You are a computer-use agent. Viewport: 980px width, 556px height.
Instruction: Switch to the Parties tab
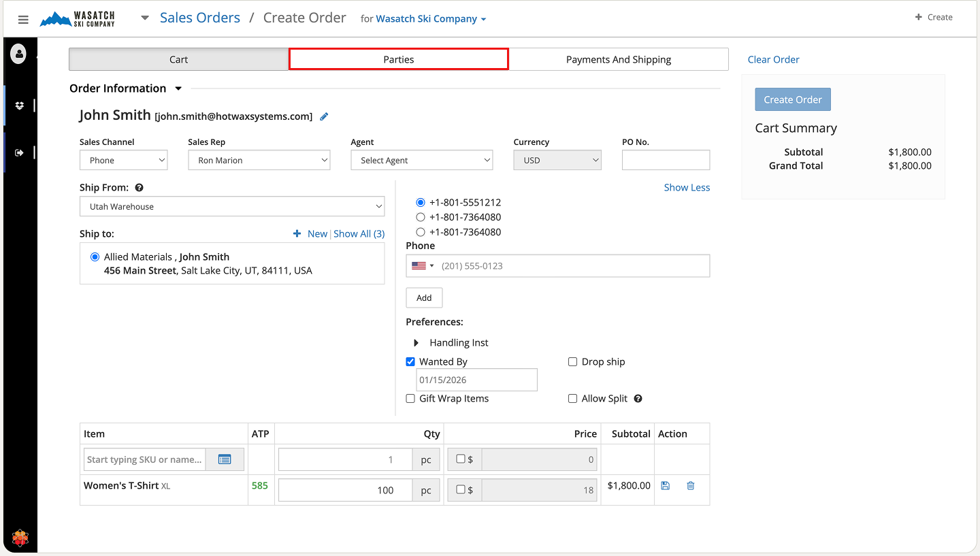398,59
